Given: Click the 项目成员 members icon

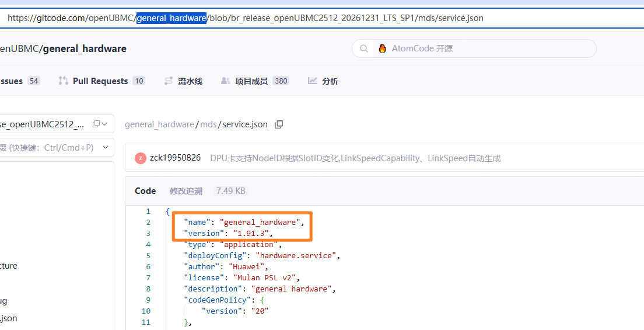Looking at the screenshot, I should click(x=226, y=81).
